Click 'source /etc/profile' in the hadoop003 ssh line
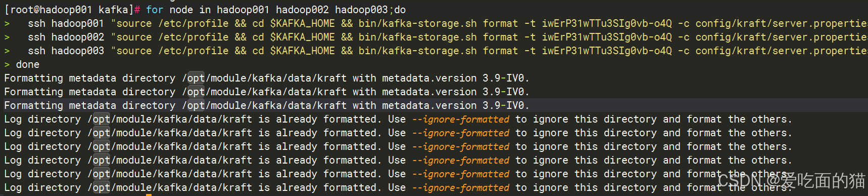Screen dimensions: 868x196 172,51
